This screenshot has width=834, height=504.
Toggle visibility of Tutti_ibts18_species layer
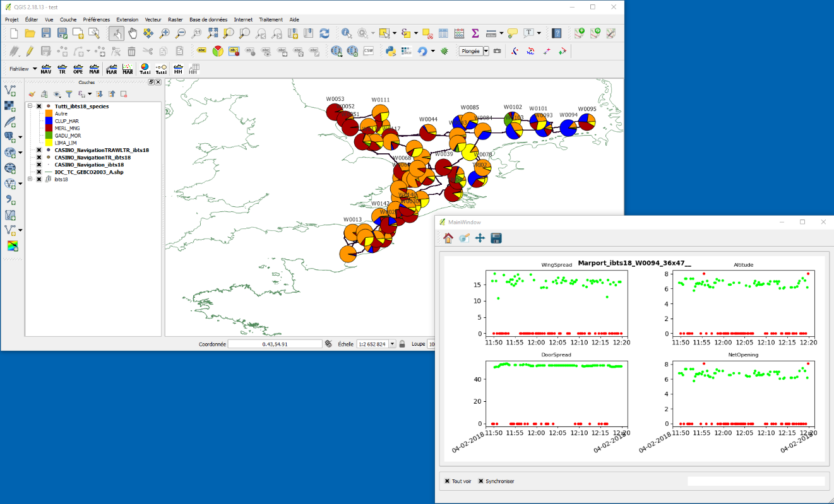click(39, 107)
